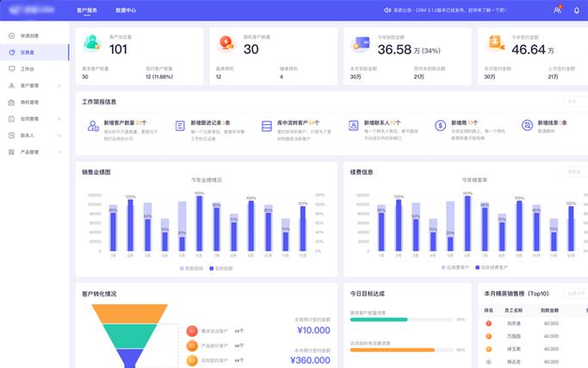
Task: Click the green 跟进客户数量进度 progress bar
Action: click(379, 320)
